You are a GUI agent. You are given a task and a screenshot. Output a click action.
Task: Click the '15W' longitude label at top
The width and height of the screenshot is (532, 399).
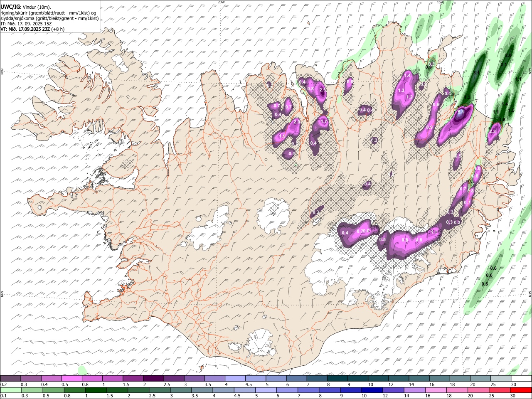point(440,2)
